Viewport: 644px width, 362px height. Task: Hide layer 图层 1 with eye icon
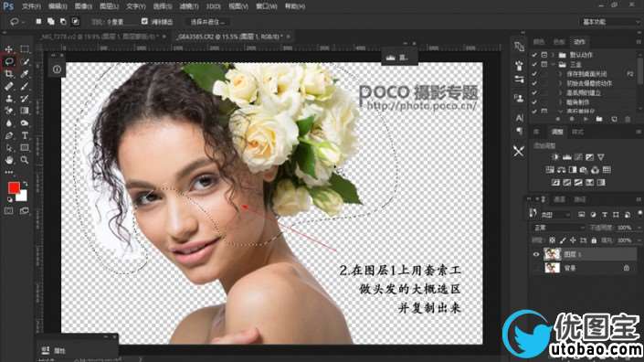click(x=536, y=254)
